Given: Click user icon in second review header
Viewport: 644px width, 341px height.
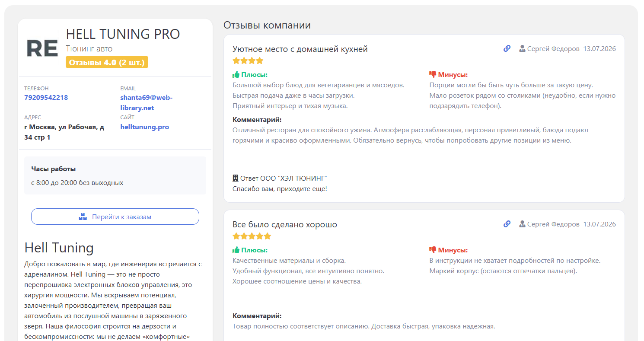Looking at the screenshot, I should [x=522, y=224].
